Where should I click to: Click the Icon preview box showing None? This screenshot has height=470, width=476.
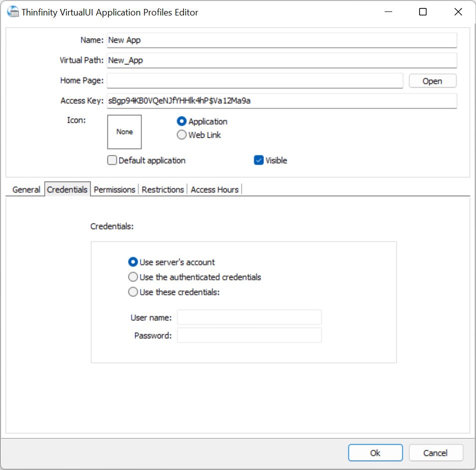tap(124, 132)
